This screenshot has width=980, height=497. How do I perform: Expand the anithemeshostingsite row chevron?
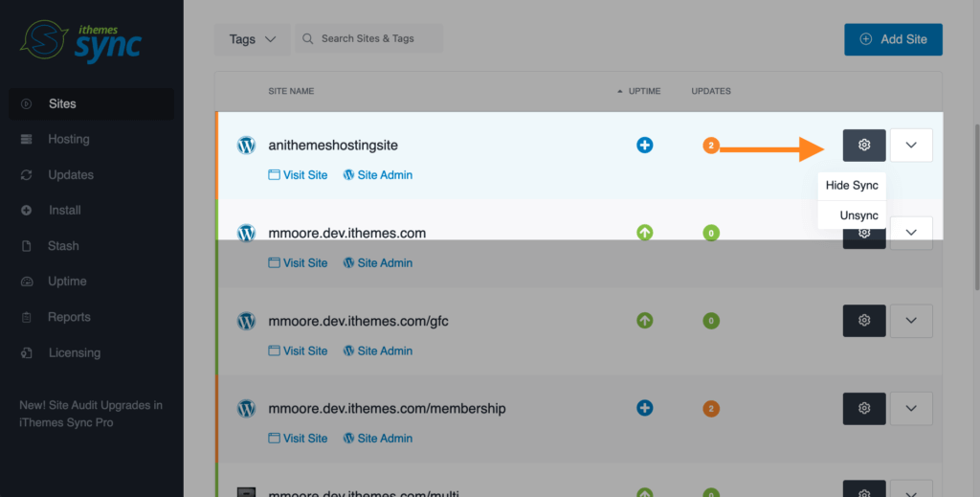tap(911, 145)
